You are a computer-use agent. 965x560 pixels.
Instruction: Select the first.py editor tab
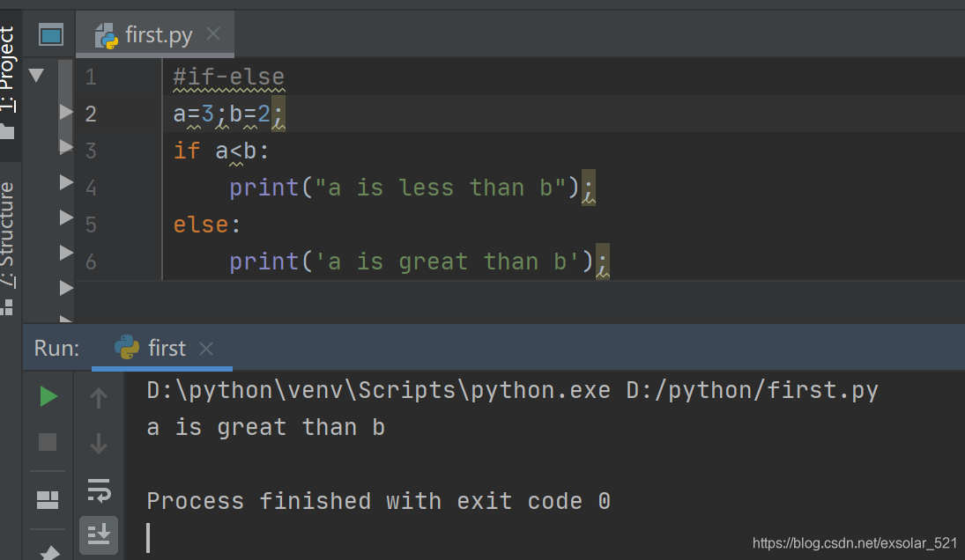point(155,34)
